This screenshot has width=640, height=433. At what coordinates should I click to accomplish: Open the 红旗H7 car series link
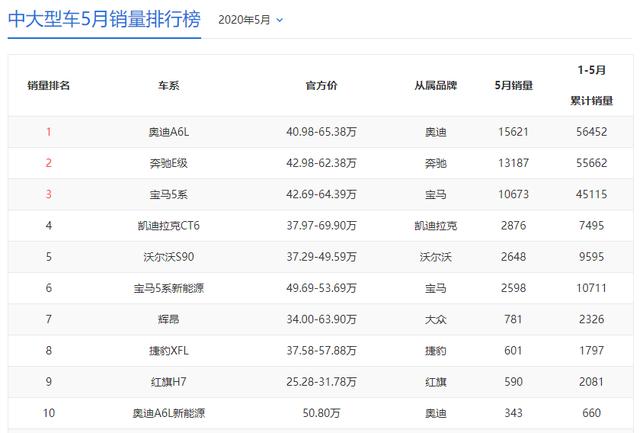(x=169, y=382)
